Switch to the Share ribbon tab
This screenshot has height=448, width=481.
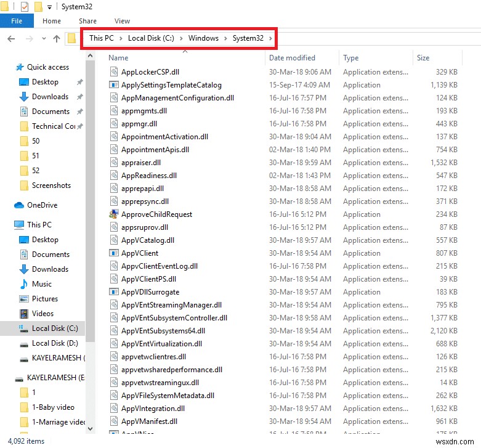[87, 21]
